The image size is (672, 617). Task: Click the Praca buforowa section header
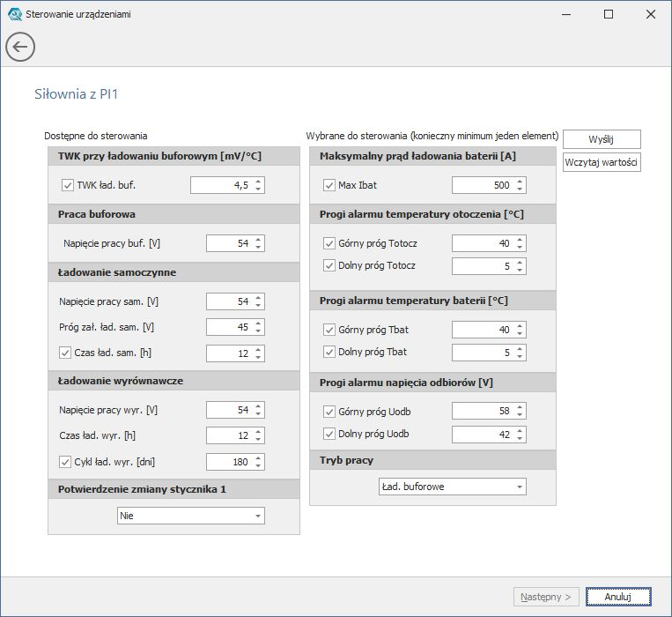pos(174,214)
